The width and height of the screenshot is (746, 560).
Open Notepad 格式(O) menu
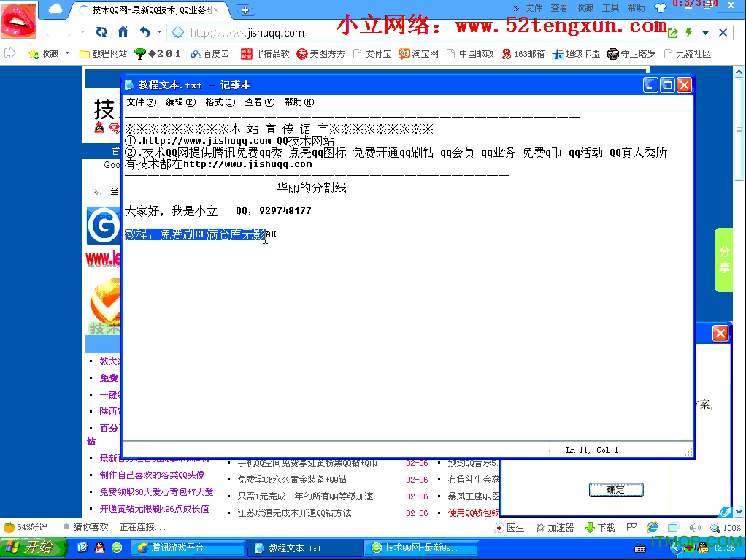click(x=220, y=102)
